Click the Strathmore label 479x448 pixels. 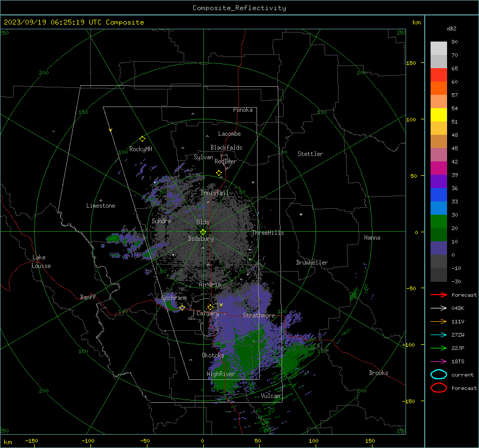click(259, 315)
